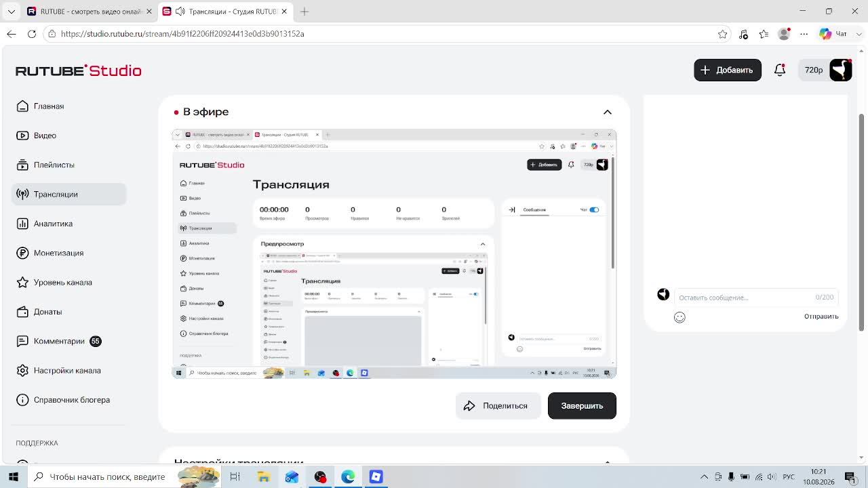The width and height of the screenshot is (868, 488).
Task: Open Донаты donations section icon
Action: pos(22,312)
